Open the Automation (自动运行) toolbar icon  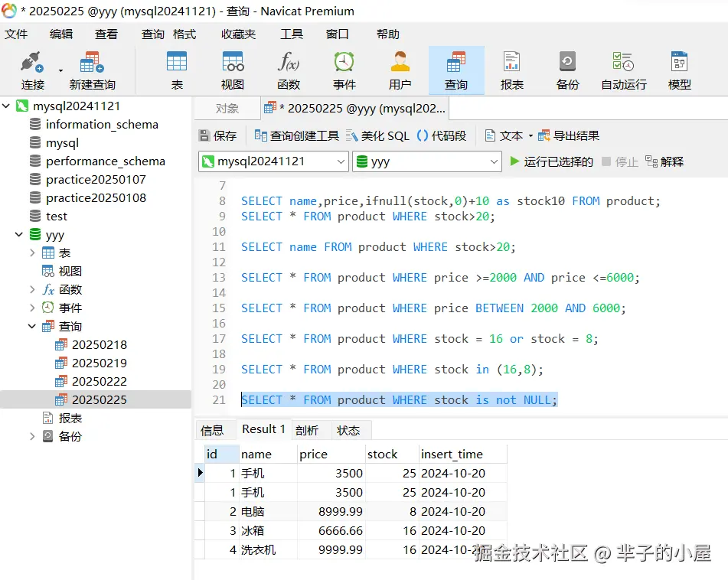tap(623, 62)
